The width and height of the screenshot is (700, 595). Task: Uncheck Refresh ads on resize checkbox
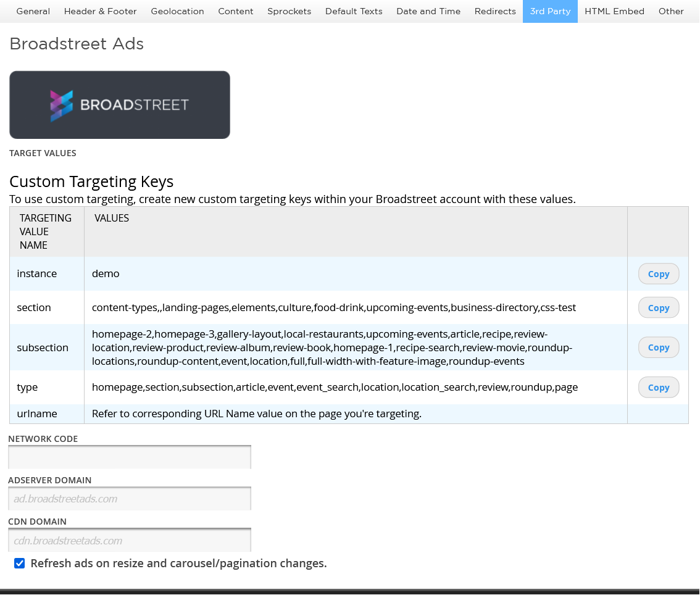pos(20,564)
